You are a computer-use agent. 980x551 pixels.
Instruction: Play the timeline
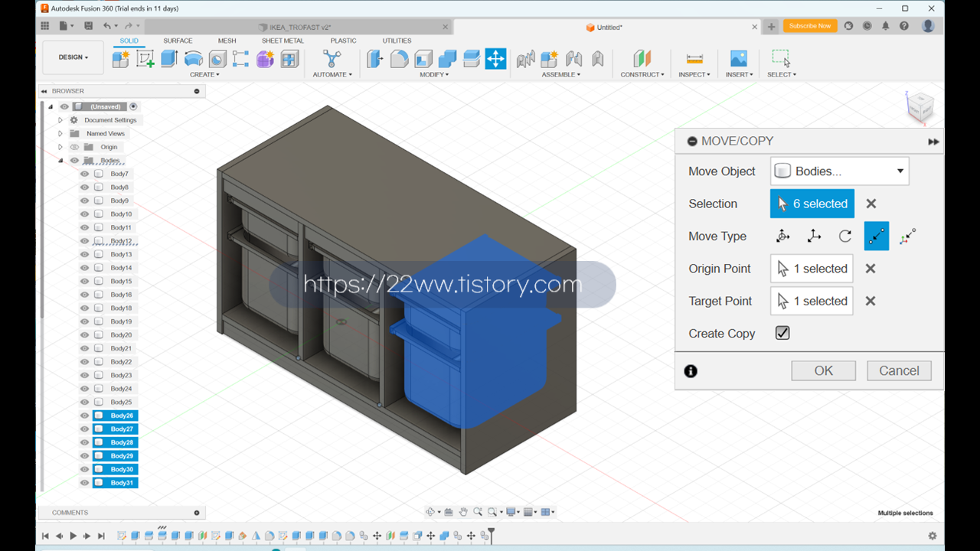click(x=73, y=536)
